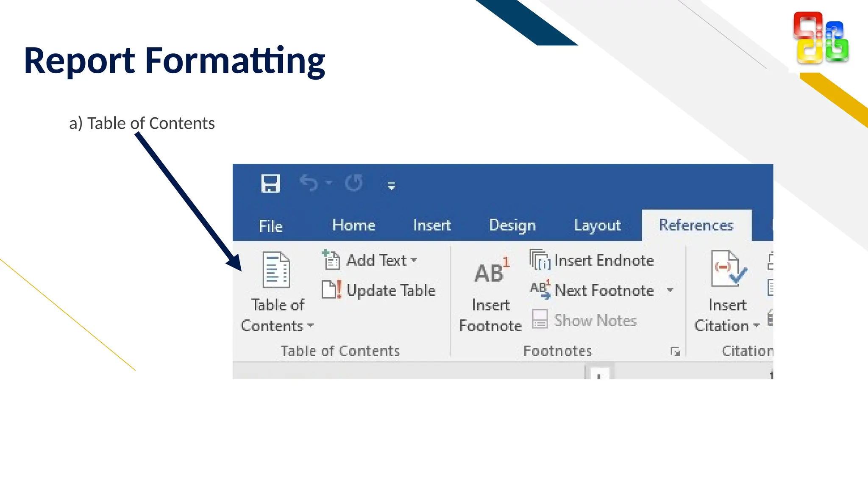Expand the Table of Contents dropdown arrow
The width and height of the screenshot is (868, 488).
311,325
